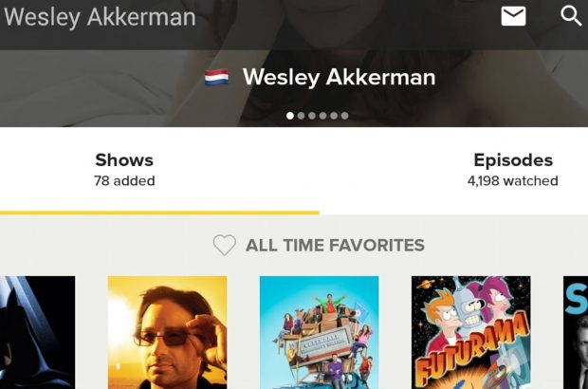Tap the Wesley Akkerman profile name in banner

[x=339, y=77]
